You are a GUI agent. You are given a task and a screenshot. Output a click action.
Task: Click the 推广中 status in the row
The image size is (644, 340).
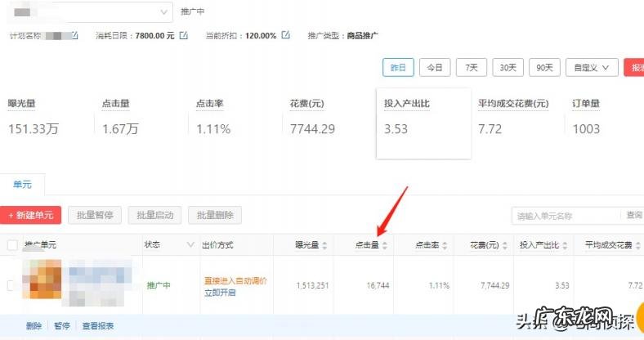tap(159, 285)
